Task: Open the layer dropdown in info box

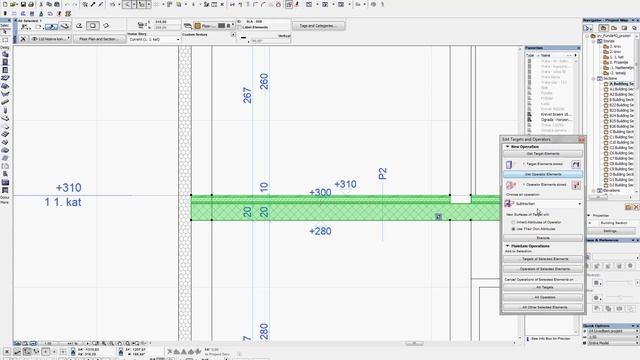Action: pyautogui.click(x=51, y=39)
